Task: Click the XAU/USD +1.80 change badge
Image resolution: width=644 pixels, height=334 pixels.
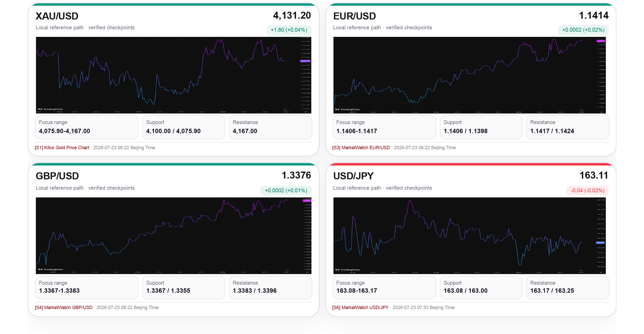Action: (x=289, y=30)
